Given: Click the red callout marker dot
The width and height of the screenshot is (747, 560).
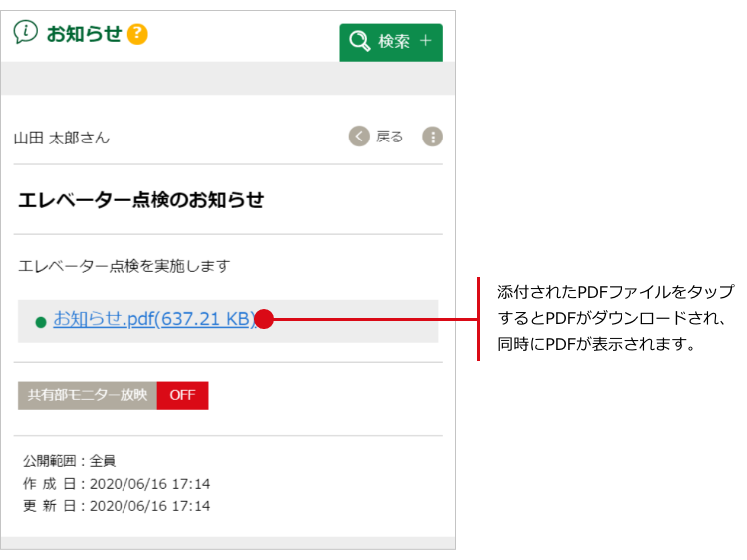Looking at the screenshot, I should click(x=265, y=320).
